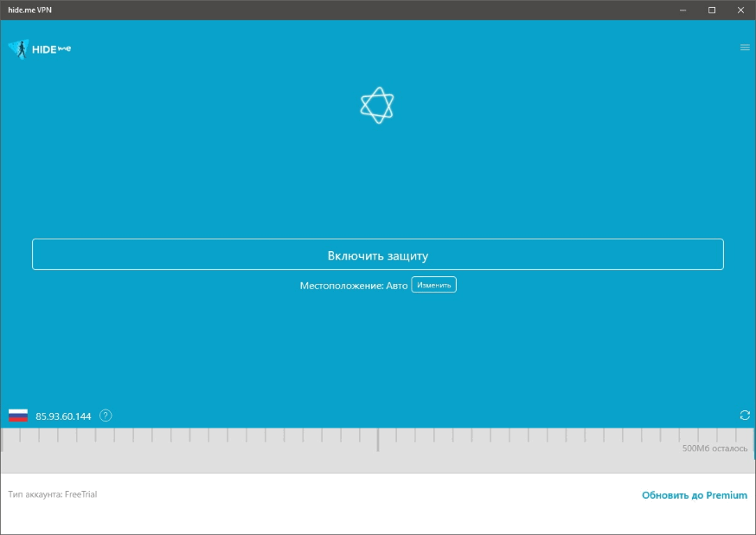Click the data usage ruler bar
The width and height of the screenshot is (756, 535).
(x=377, y=450)
